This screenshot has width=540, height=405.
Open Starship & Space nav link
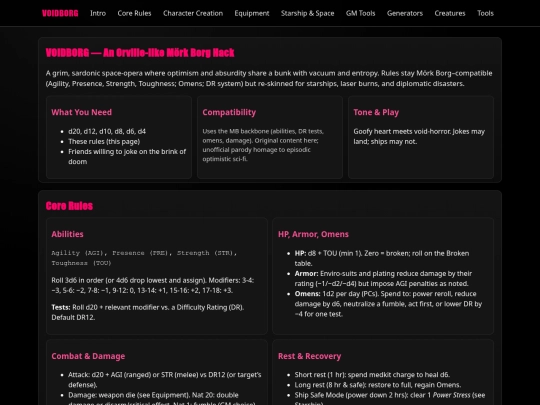(x=308, y=13)
